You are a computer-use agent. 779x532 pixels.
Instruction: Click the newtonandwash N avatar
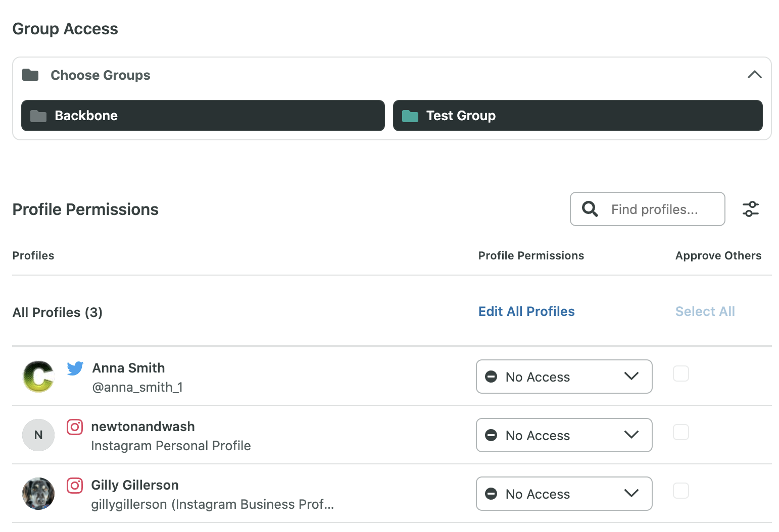38,435
